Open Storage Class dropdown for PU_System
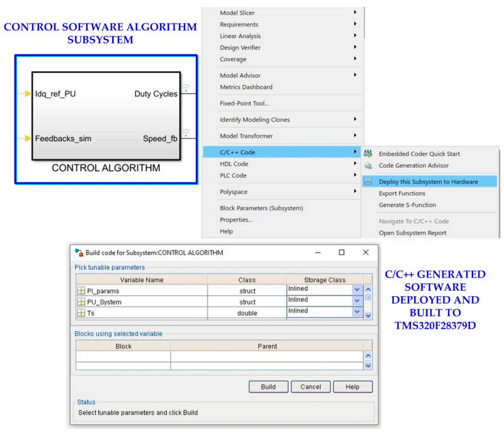504x433 pixels. (357, 300)
